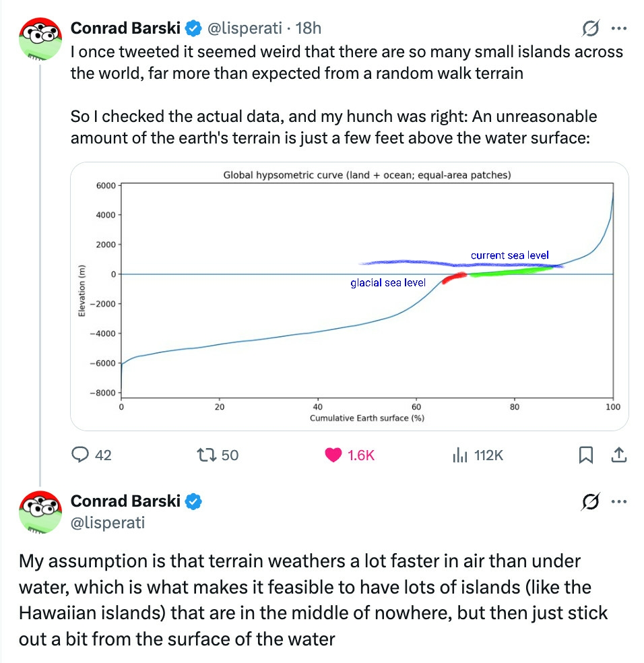Click the 18h timestamp link
The height and width of the screenshot is (663, 644).
tap(309, 28)
